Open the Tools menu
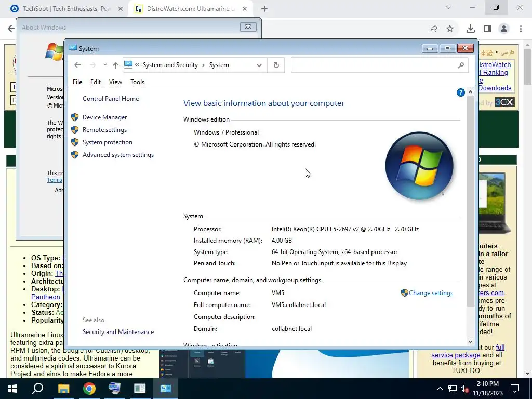Image resolution: width=532 pixels, height=399 pixels. 137,82
